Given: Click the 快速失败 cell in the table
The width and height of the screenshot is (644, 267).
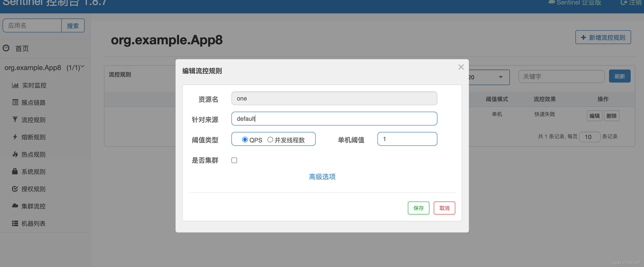Looking at the screenshot, I should click(x=545, y=114).
